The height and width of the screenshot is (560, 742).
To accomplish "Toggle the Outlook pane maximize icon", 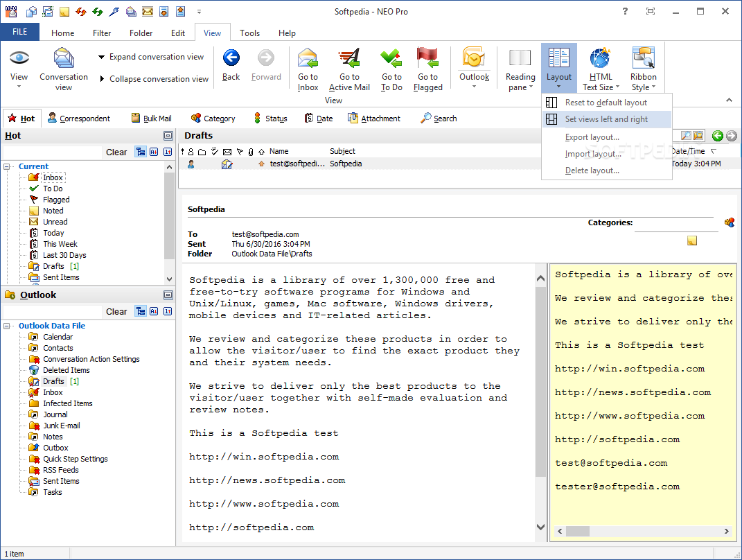I will point(168,295).
